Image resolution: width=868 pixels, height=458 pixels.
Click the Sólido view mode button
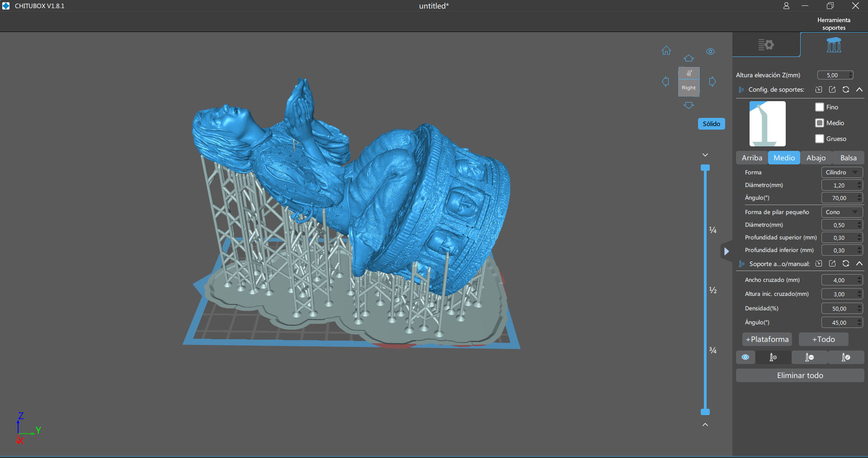click(711, 124)
